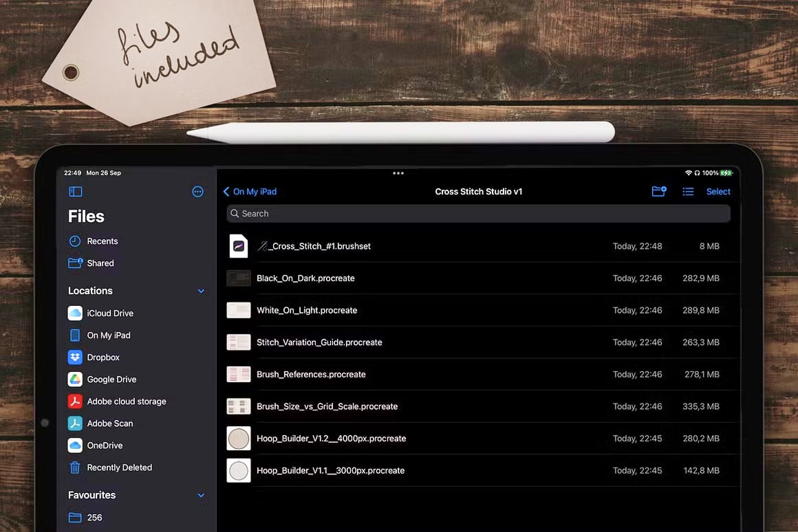Screen dimensions: 798x532
Task: Click Brush_References thumbnail
Action: click(x=238, y=375)
